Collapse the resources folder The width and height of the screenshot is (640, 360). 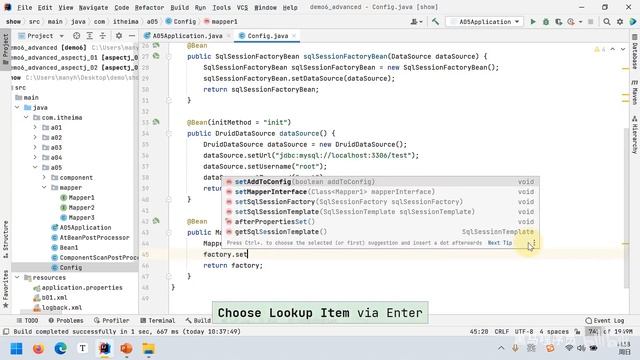(17, 278)
